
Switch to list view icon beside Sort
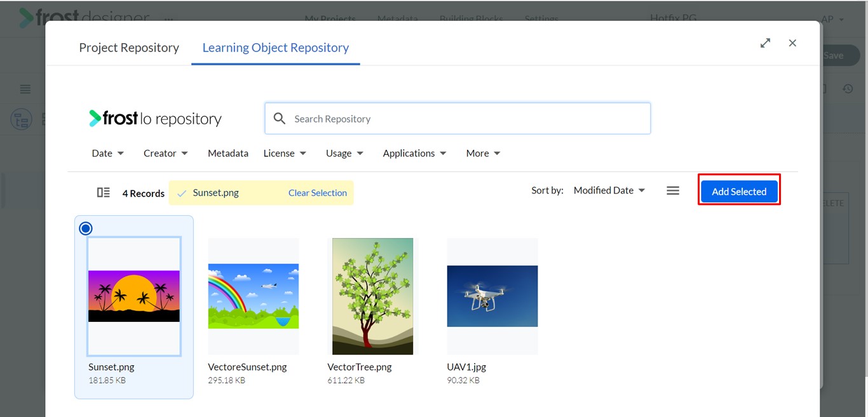tap(673, 190)
